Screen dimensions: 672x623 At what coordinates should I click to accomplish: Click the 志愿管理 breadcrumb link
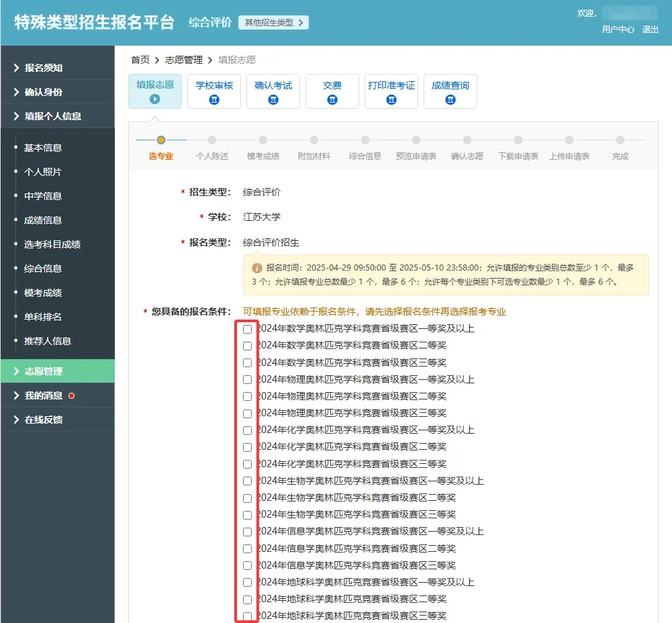click(x=184, y=60)
